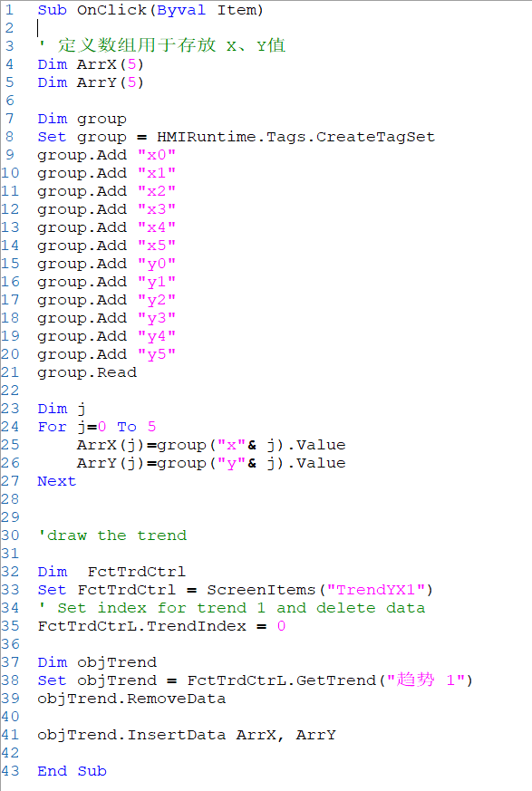Viewport: 532px width, 791px height.
Task: Click 'Dim j' on line 23
Action: coord(62,410)
